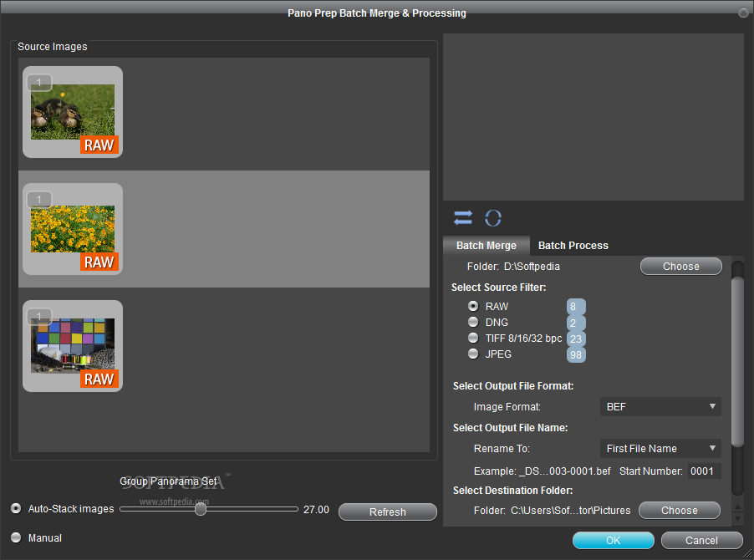Click the scrollbar down arrow
Image resolution: width=754 pixels, height=560 pixels.
[737, 519]
